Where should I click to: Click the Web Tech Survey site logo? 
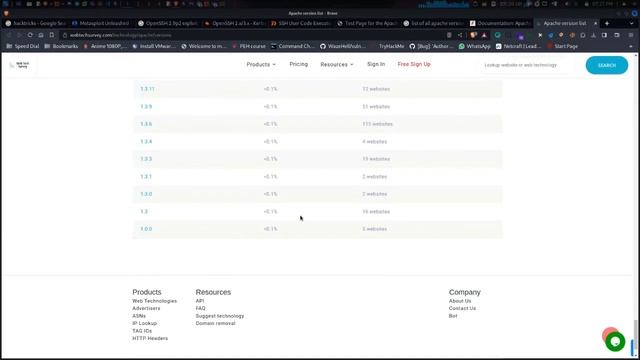20,65
